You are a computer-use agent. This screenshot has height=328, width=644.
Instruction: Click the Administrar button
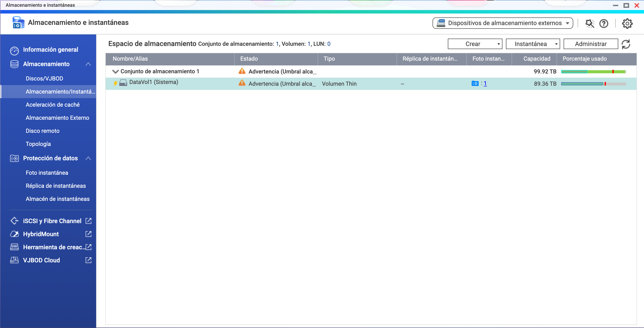click(590, 44)
